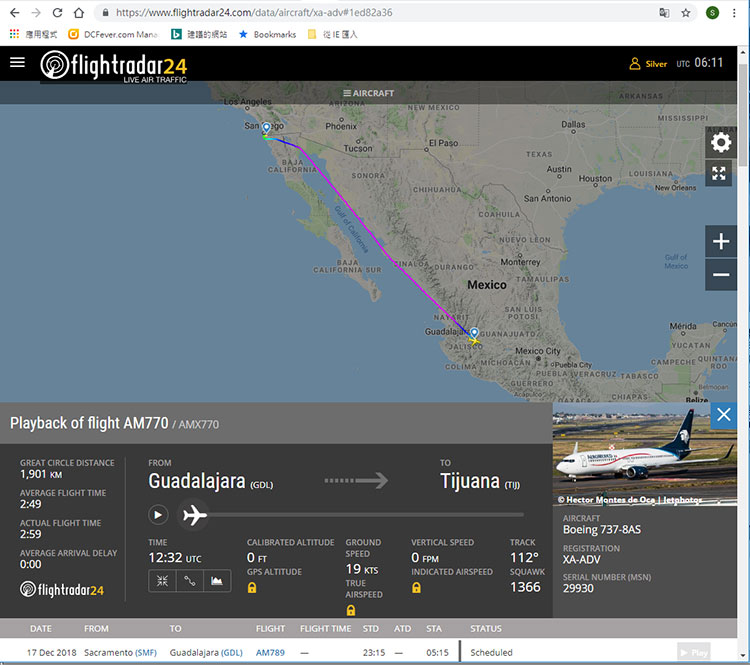Click the Guadalajara (GDL) origin label
Viewport: 750px width, 665px height.
point(210,481)
